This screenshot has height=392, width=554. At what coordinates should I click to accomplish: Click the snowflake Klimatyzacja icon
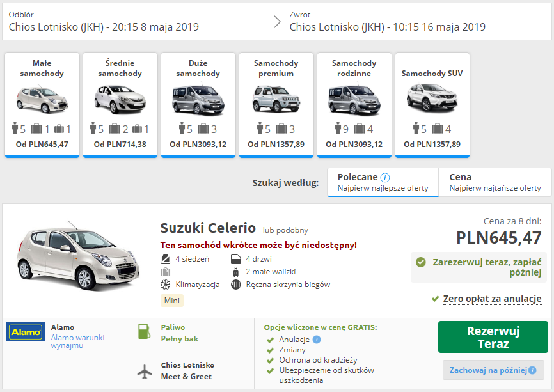[x=165, y=285]
